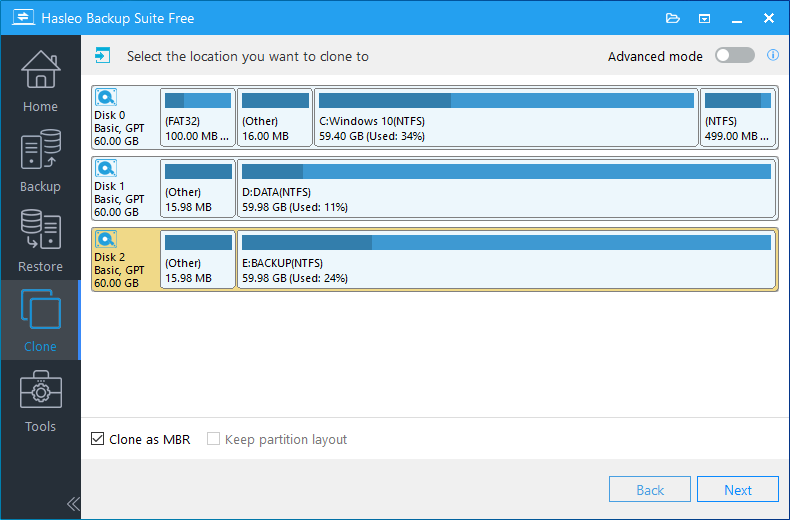Select the Clone section icon
Screen dimensions: 790x520
coord(40,309)
